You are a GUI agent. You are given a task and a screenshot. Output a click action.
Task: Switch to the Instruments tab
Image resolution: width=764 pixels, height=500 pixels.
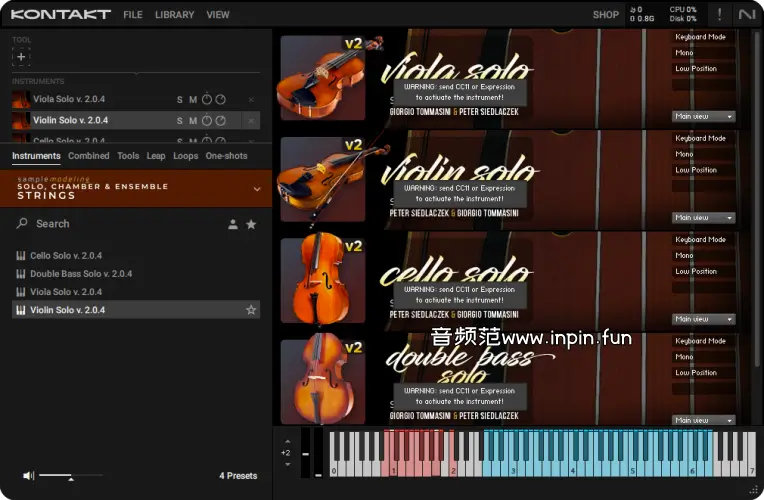36,156
